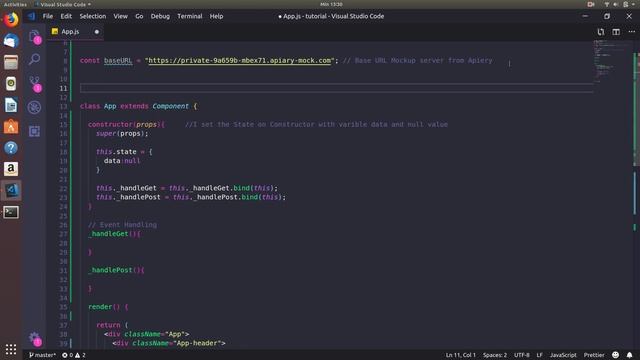This screenshot has width=640, height=360.
Task: Open the Extensions view
Action: (34, 131)
